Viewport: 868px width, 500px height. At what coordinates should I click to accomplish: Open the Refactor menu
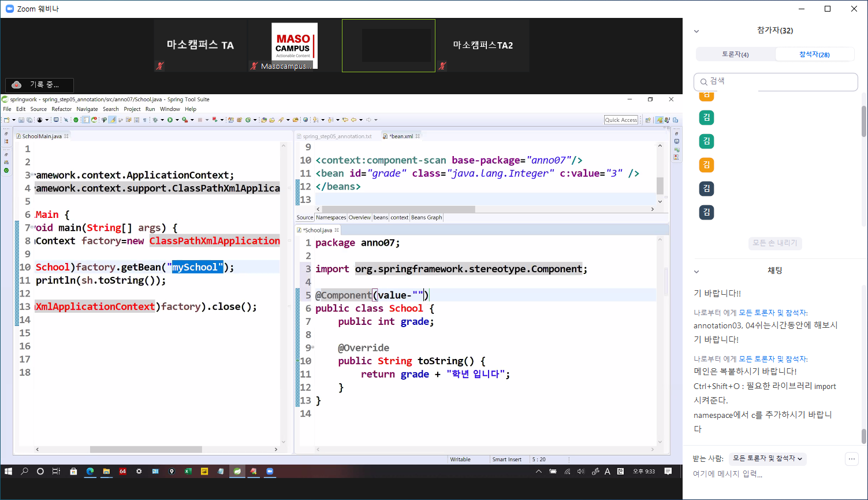tap(61, 109)
